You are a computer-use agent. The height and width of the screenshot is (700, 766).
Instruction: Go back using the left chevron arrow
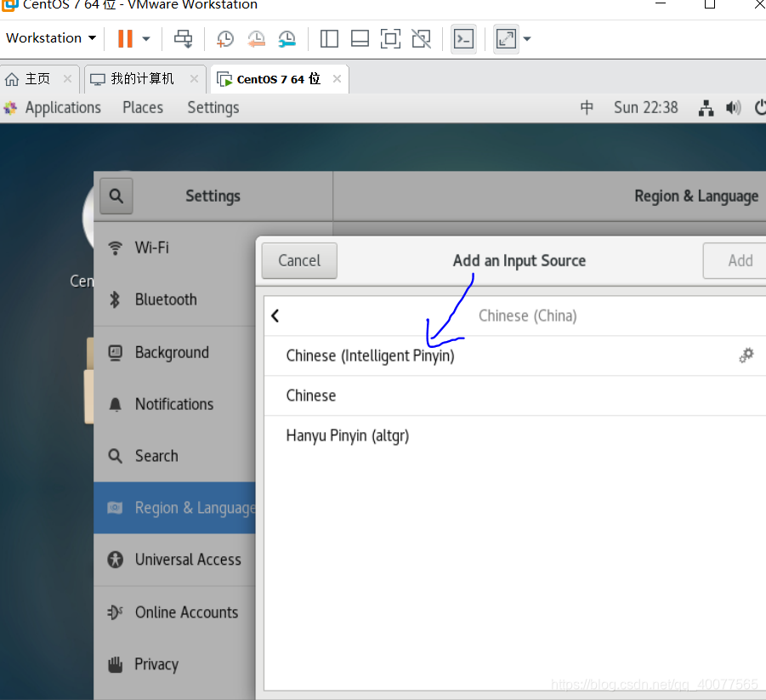pyautogui.click(x=275, y=316)
